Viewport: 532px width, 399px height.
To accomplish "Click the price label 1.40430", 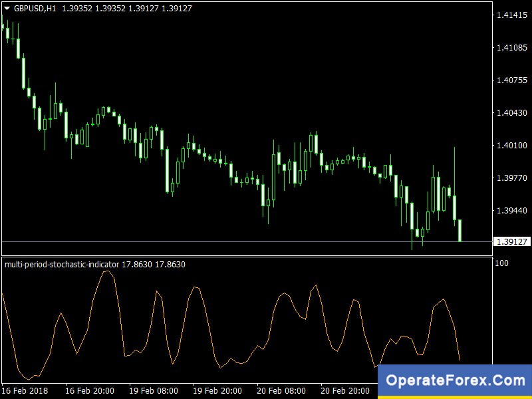I will point(511,113).
